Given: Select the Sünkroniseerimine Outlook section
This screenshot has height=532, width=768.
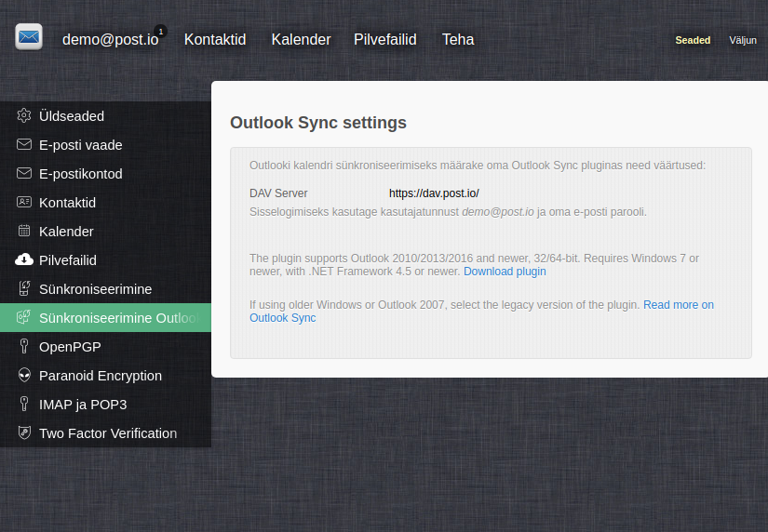Looking at the screenshot, I should pos(105,318).
